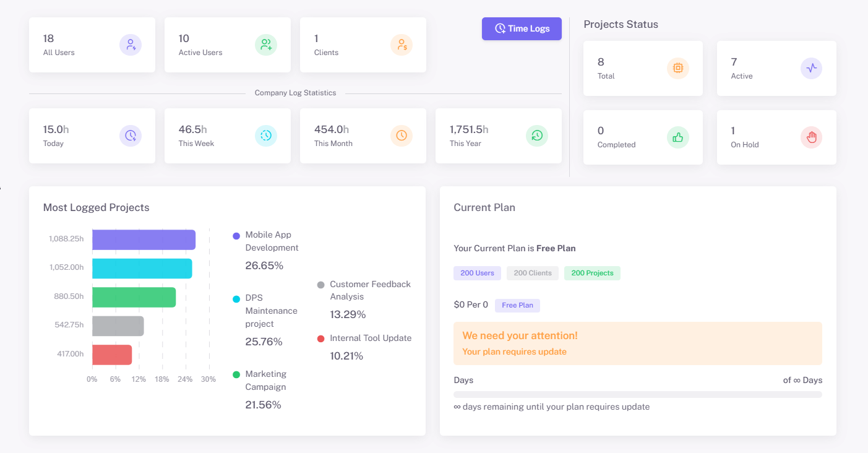Click the cyan DPS Maintenance project legend dot
Viewport: 868px width, 453px height.
point(236,299)
